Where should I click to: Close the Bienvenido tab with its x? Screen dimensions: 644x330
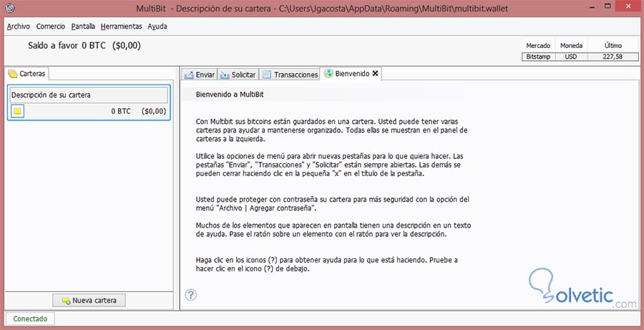coord(375,74)
